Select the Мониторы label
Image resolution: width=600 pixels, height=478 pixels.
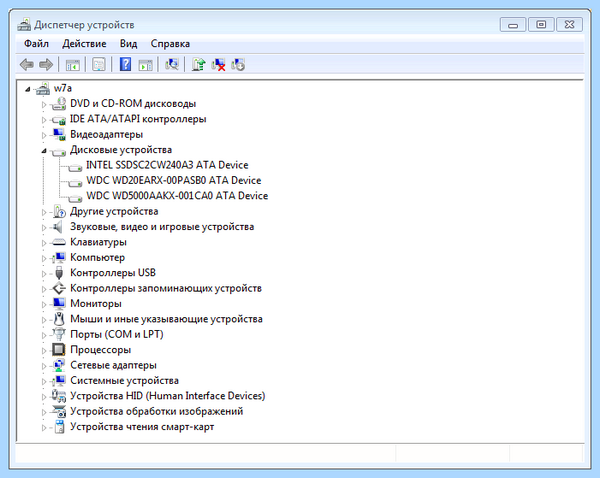pyautogui.click(x=96, y=303)
